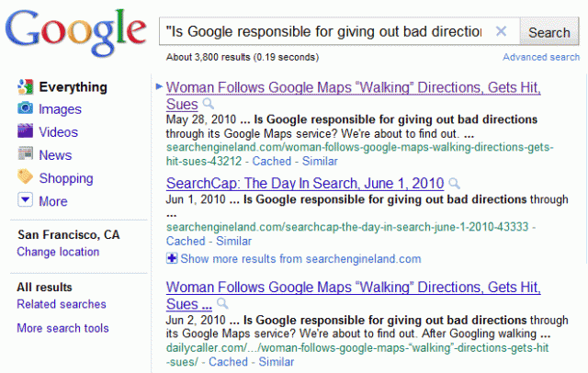Click preview magnifier beside first result title

(x=209, y=104)
